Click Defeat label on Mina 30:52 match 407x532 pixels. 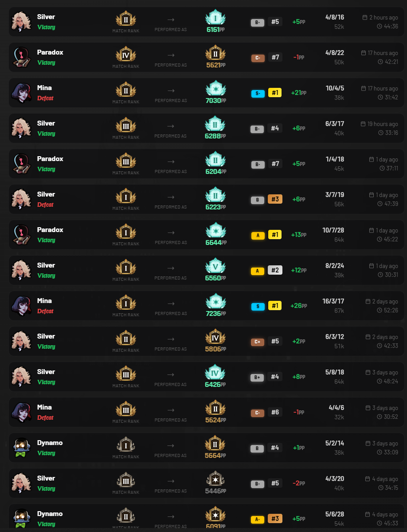click(x=45, y=418)
